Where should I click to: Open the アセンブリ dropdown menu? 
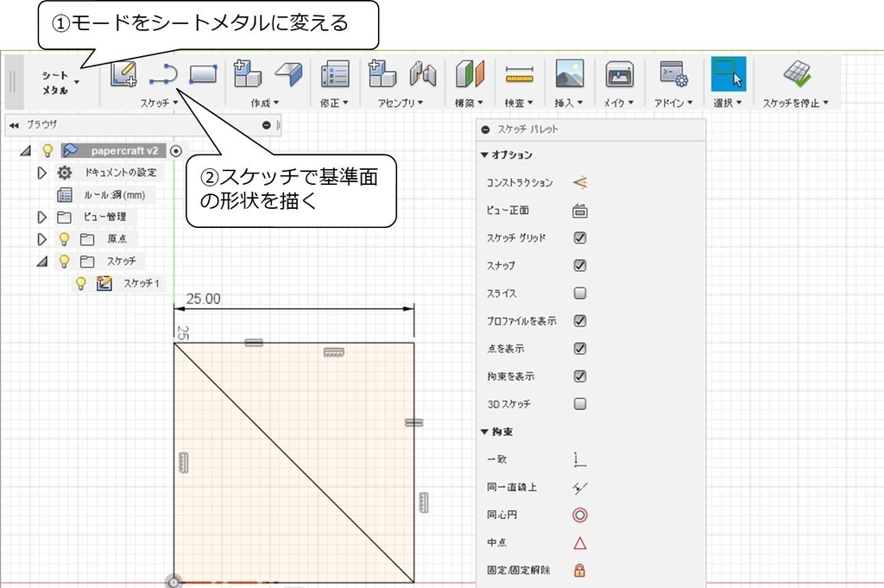tap(401, 103)
